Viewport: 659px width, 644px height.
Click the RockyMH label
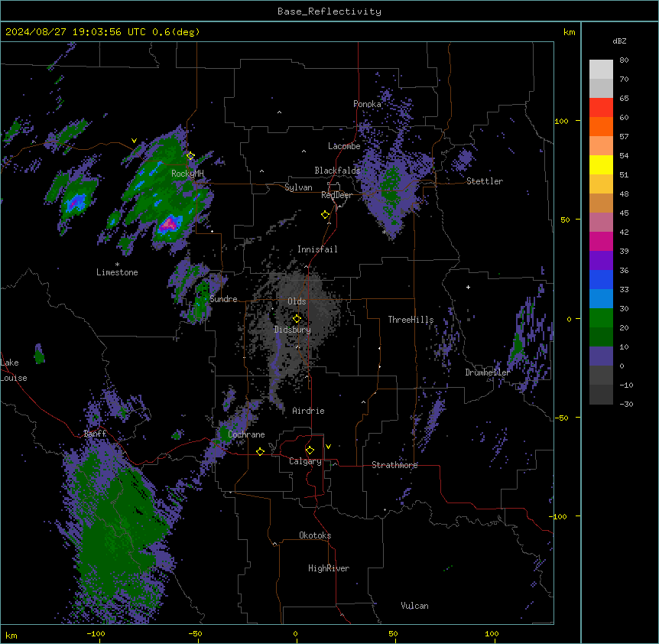(x=187, y=174)
